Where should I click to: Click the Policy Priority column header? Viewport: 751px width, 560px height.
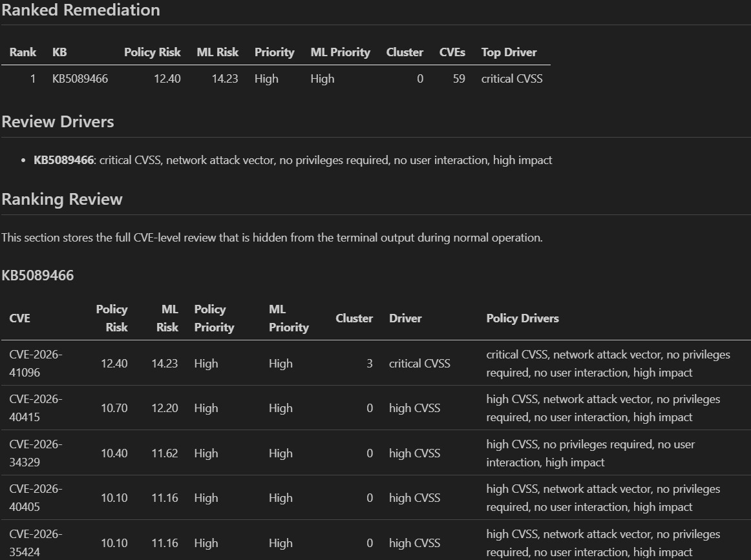pos(214,318)
